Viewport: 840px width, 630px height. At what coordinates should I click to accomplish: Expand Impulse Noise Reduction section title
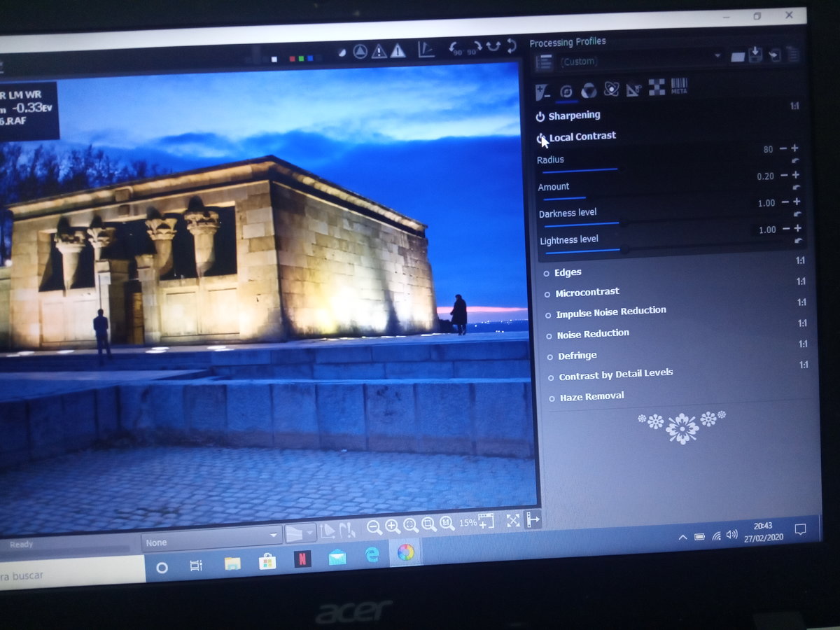click(611, 312)
